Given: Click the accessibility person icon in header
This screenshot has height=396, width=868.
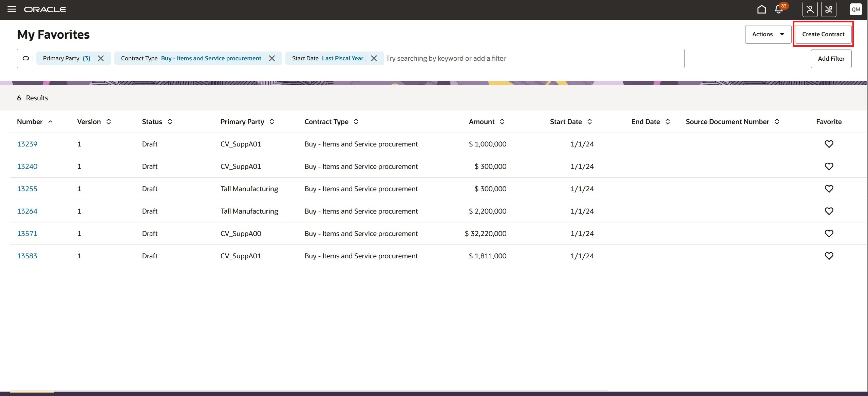Looking at the screenshot, I should [810, 9].
